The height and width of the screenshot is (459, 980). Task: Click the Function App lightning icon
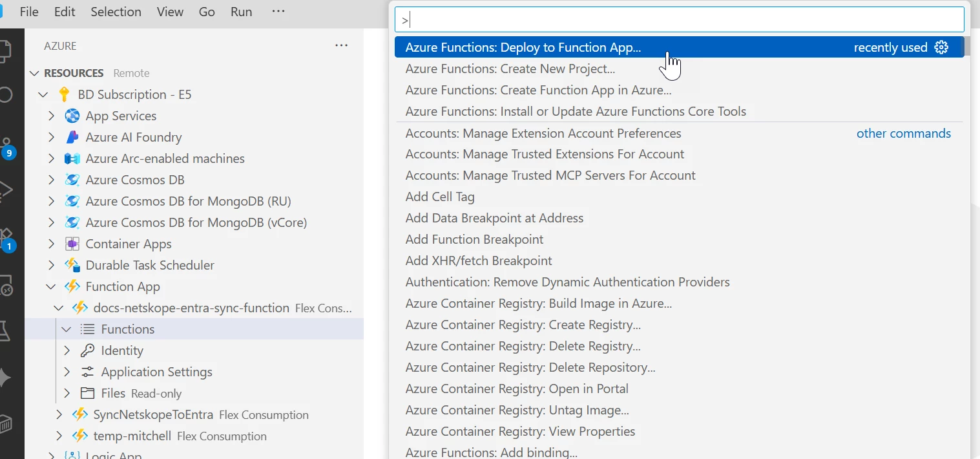click(72, 286)
